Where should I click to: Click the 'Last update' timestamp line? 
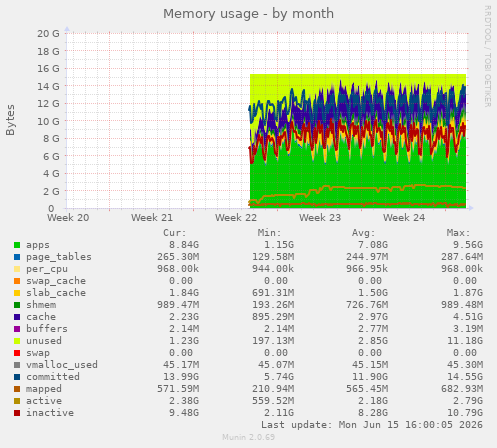tap(372, 425)
